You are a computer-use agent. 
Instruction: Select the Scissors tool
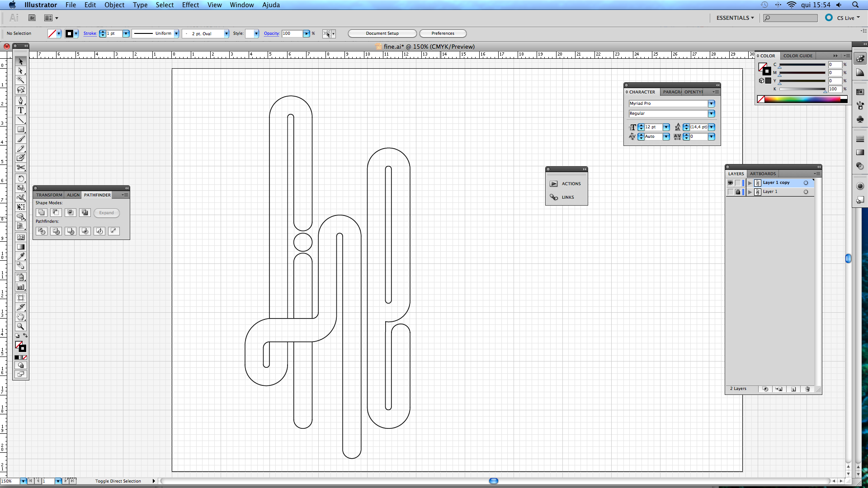21,168
